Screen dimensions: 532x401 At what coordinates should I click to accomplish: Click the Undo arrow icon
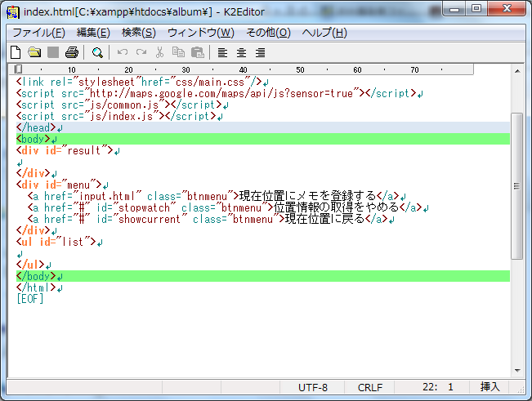click(123, 52)
